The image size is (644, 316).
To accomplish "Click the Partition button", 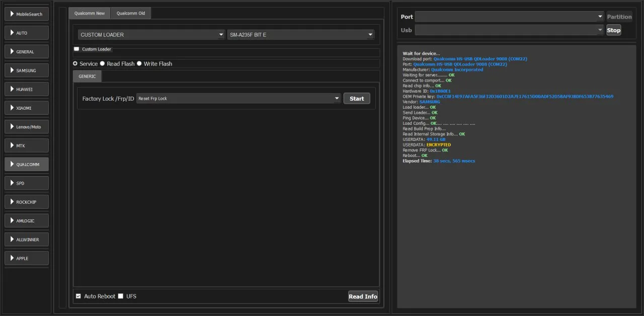I will point(619,17).
